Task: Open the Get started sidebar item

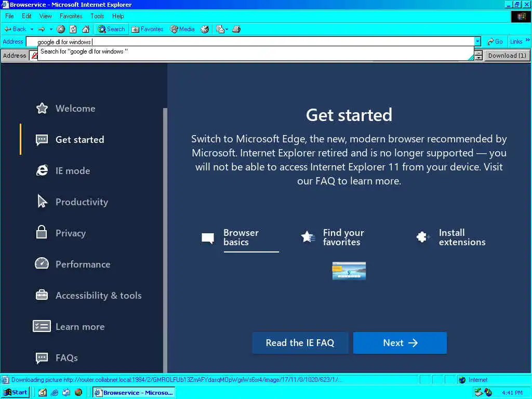Action: [x=79, y=139]
